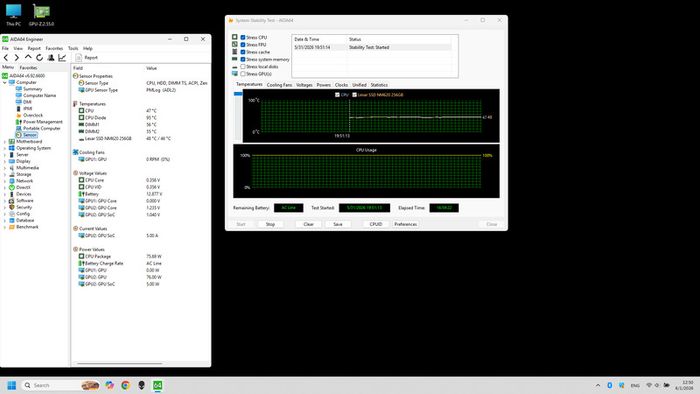The height and width of the screenshot is (394, 700).
Task: Click the Forward arrow in AIDA64 toolbar
Action: click(x=17, y=58)
